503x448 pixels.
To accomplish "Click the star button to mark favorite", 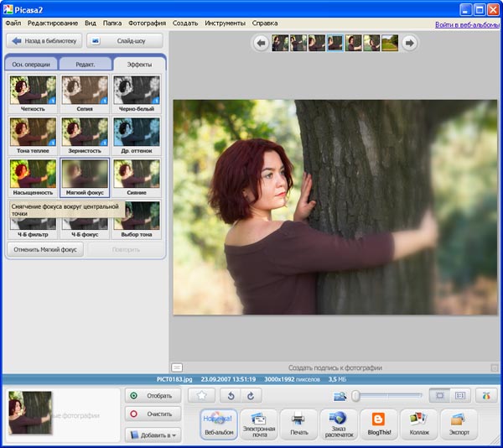I will (201, 395).
